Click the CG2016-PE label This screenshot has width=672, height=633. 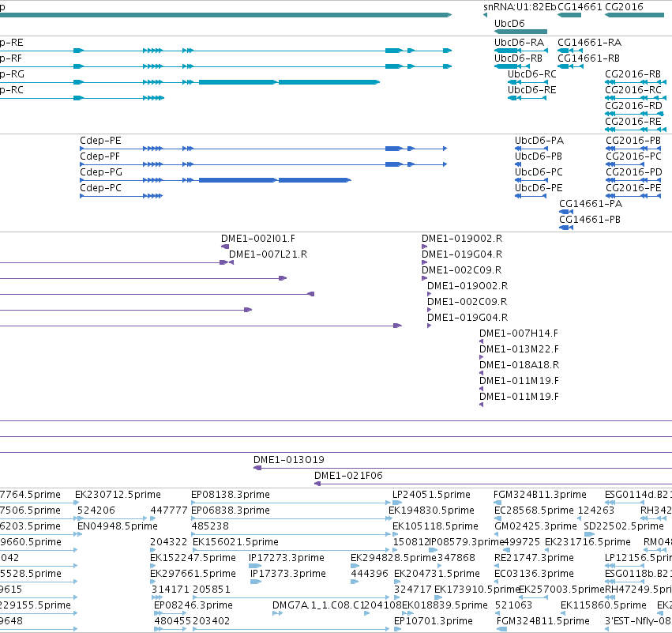(633, 188)
